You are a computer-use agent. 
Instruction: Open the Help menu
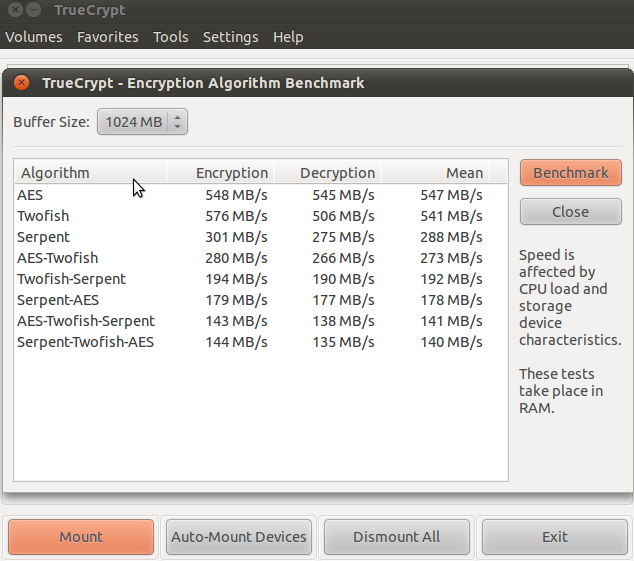click(288, 37)
